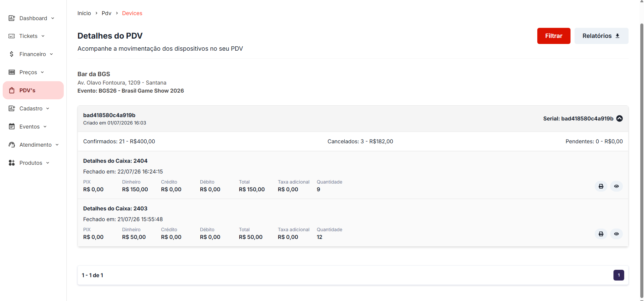Click the Dashboard chart icon in sidebar
644x301 pixels.
[x=12, y=18]
